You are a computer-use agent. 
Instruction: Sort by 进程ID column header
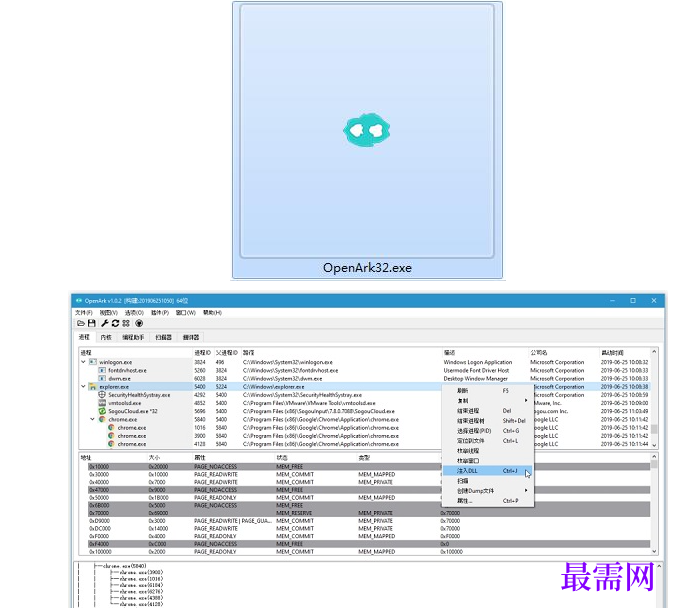coord(203,353)
